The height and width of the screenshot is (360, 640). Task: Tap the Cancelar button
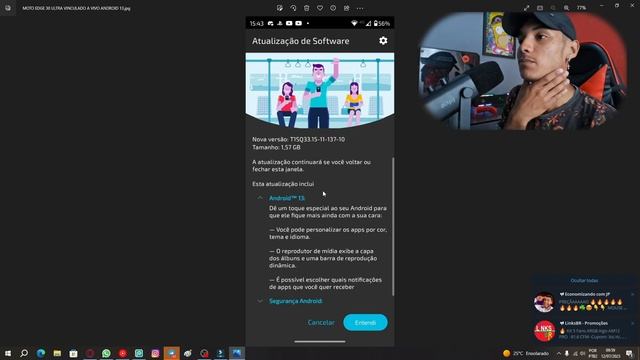(321, 322)
